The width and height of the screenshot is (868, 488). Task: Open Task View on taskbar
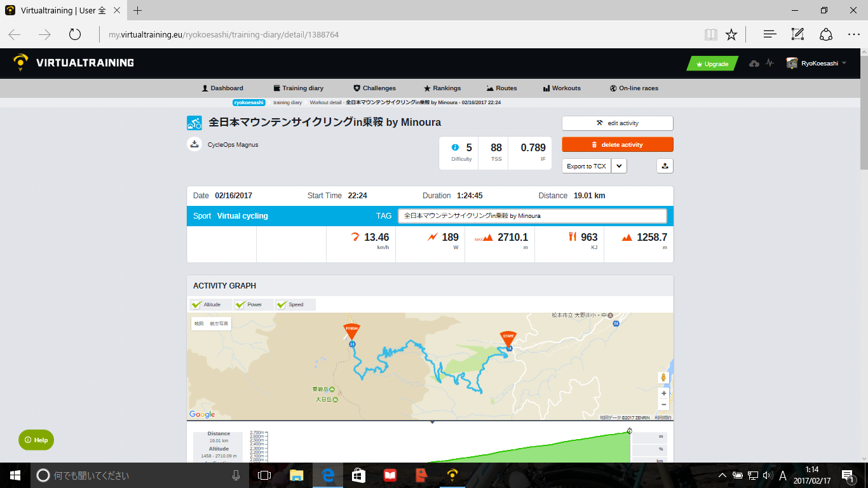coord(264,475)
